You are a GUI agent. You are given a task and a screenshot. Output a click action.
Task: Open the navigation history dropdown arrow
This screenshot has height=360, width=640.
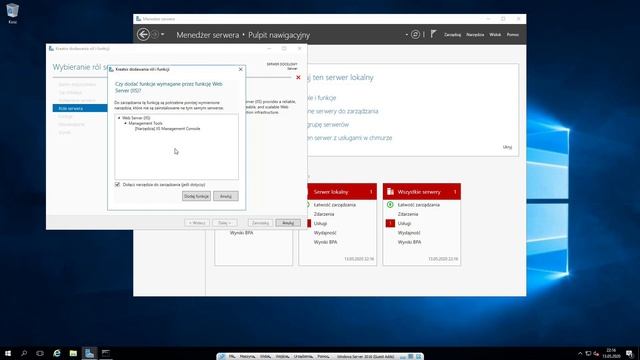[x=162, y=35]
